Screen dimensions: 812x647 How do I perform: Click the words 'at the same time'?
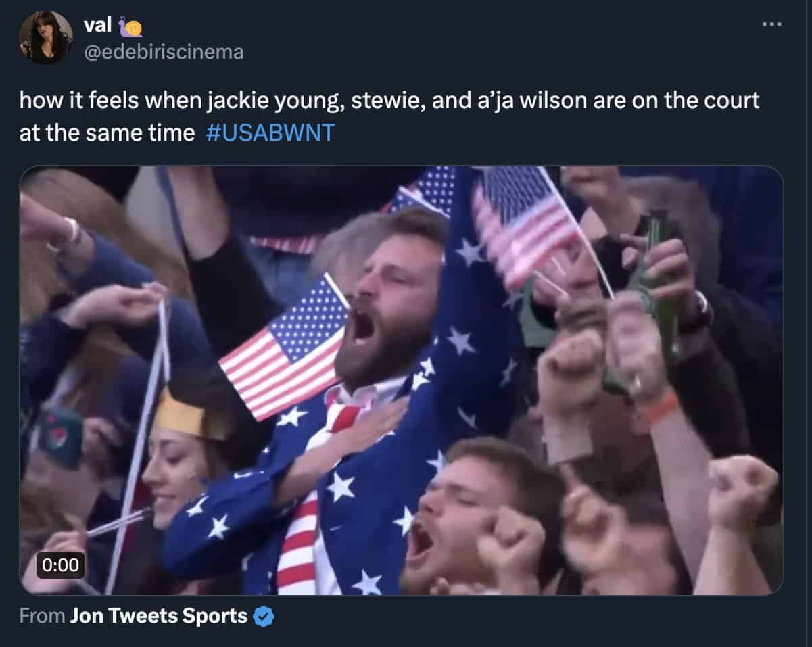click(107, 133)
